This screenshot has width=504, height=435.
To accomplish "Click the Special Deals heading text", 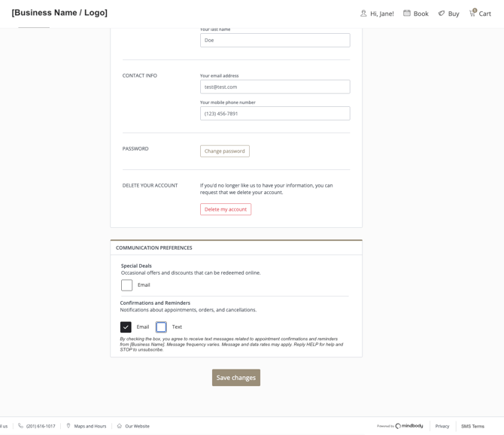I will 136,266.
